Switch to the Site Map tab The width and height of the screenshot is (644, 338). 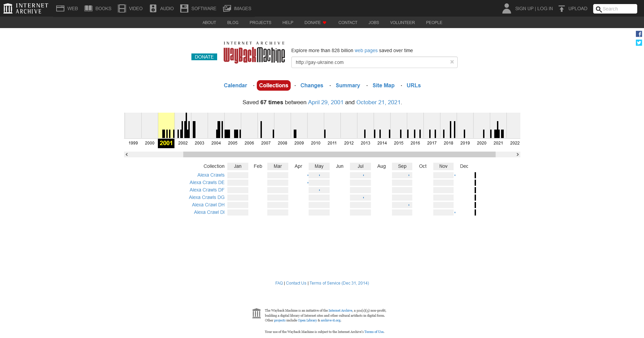pos(383,86)
